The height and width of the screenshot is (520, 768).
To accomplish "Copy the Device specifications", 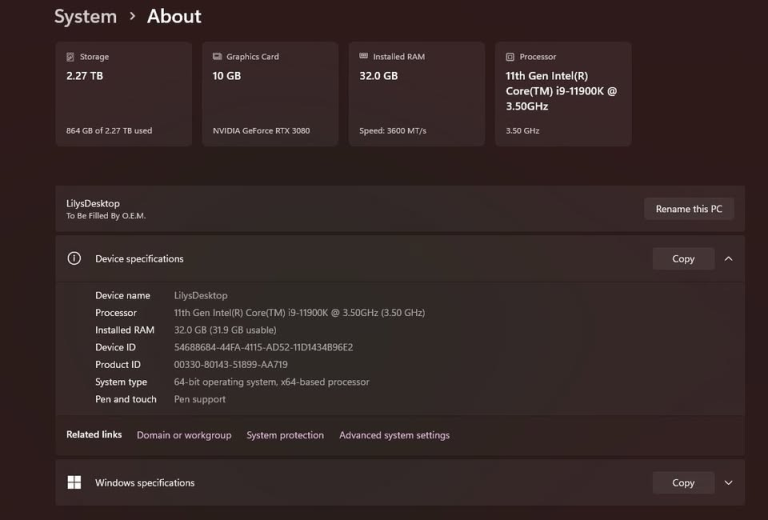I will click(683, 258).
